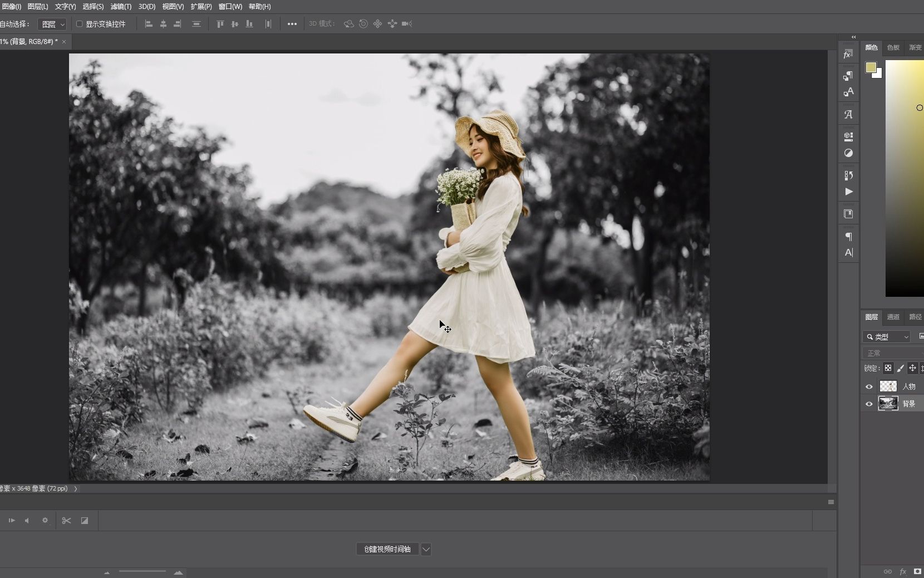Toggle timeline audio mute speaker
Viewport: 924px width, 578px height.
[x=27, y=521]
